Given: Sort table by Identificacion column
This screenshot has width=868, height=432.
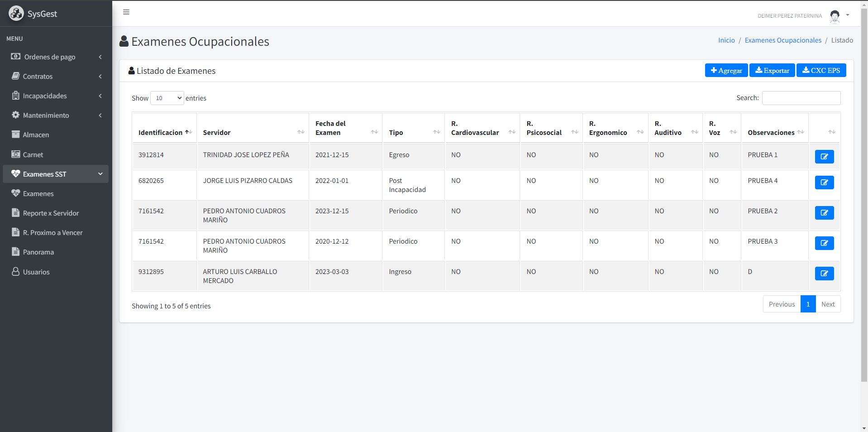Looking at the screenshot, I should point(164,132).
